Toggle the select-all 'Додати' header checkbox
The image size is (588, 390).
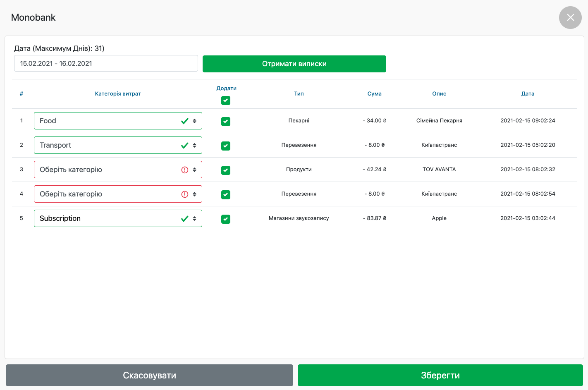pyautogui.click(x=226, y=100)
